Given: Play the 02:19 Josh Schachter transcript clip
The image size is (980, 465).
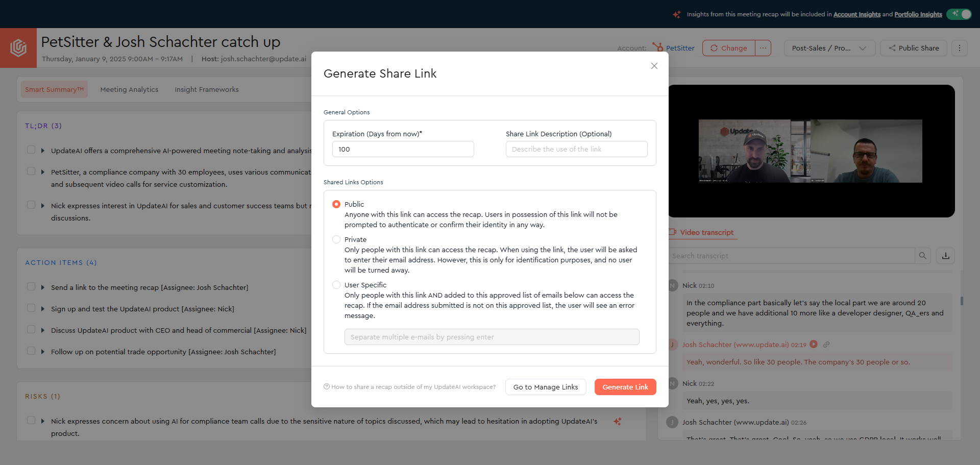Looking at the screenshot, I should [814, 344].
